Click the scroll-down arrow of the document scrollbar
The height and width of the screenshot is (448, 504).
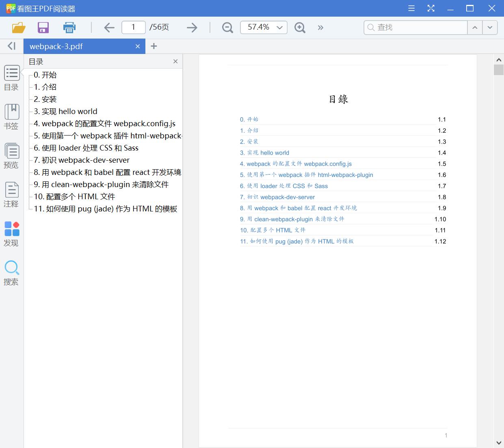(x=499, y=443)
